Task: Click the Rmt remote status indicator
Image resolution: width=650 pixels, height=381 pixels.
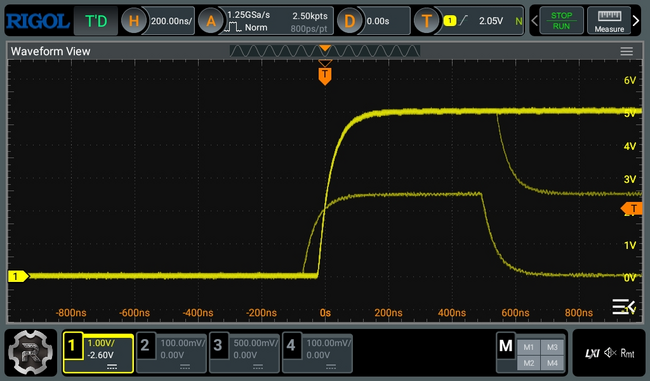Action: coord(627,353)
